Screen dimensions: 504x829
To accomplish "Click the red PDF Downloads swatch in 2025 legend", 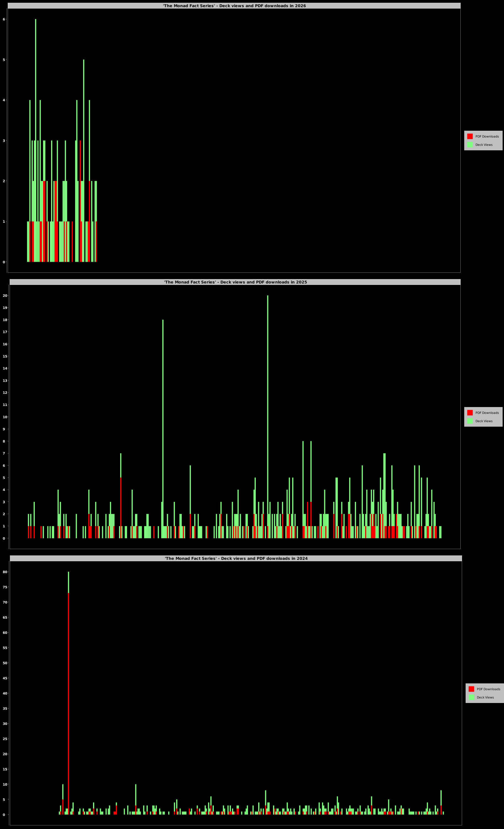I will [470, 413].
